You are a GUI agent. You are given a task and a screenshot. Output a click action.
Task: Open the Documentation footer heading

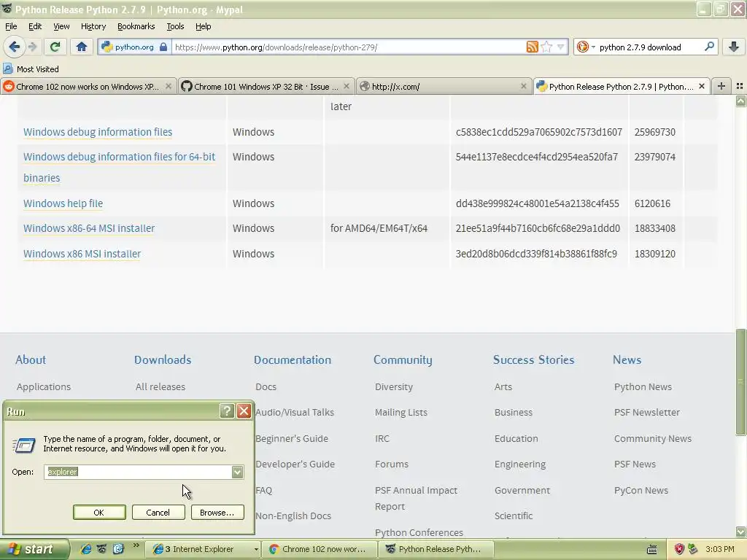click(x=292, y=359)
